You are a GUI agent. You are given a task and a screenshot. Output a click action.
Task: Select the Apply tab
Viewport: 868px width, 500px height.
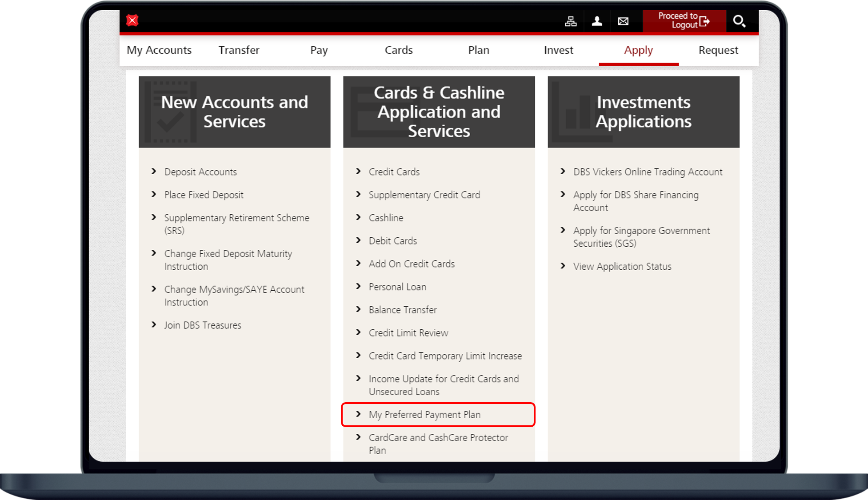click(638, 50)
